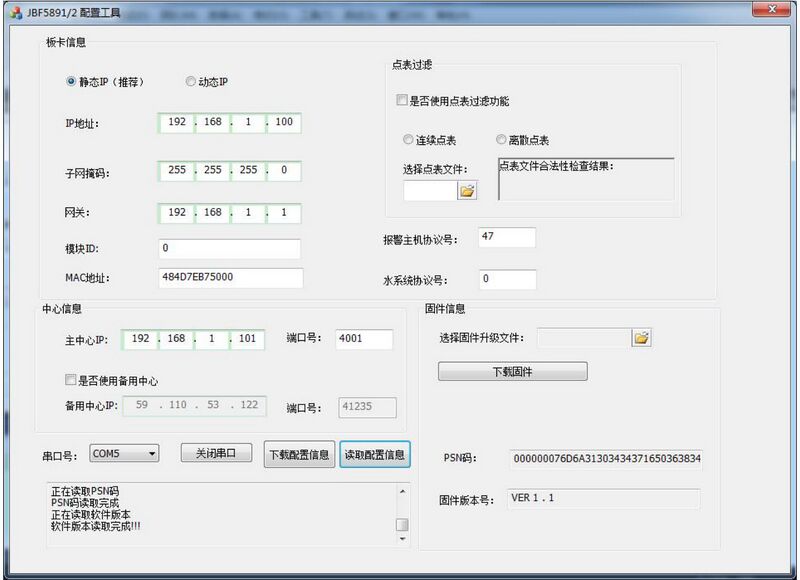Click the 读取配置信息 button
Image resolution: width=800 pixels, height=580 pixels.
pos(373,453)
